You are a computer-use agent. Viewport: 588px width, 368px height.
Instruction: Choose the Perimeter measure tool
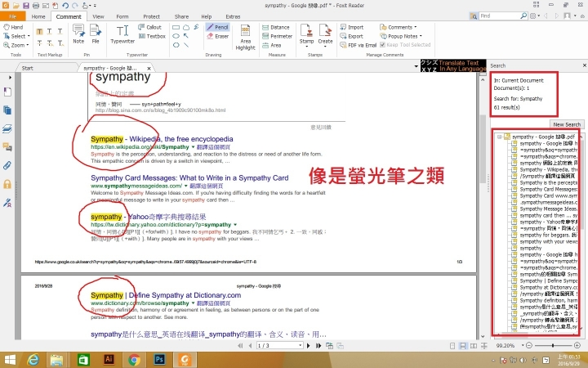pos(277,36)
